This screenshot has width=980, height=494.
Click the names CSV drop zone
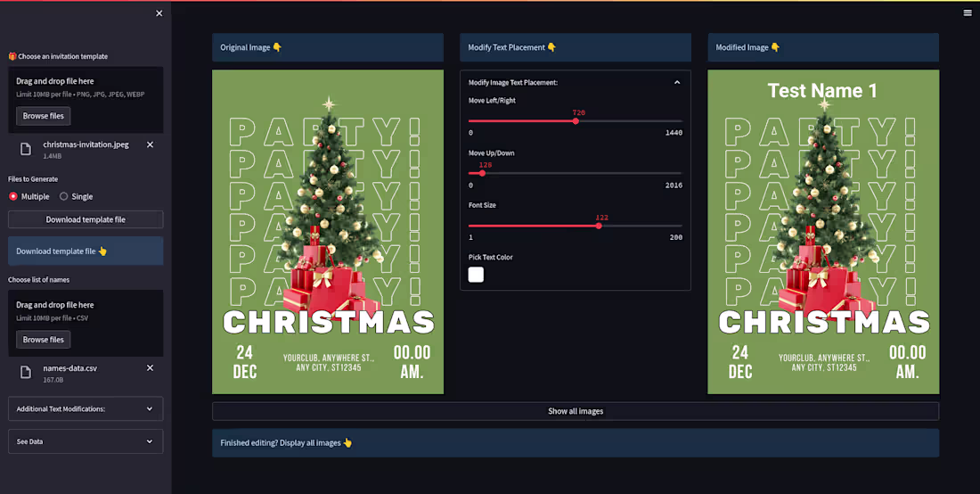pyautogui.click(x=86, y=324)
